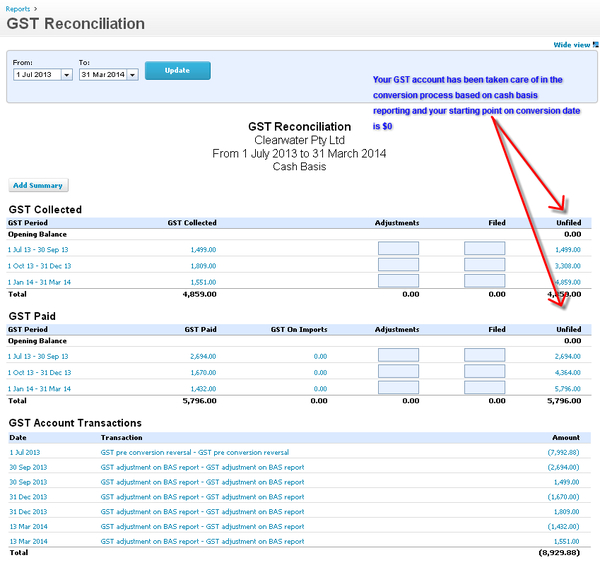Click GST On Imports 0.00 for Jan-Mar row
The width and height of the screenshot is (600, 565).
coord(320,388)
